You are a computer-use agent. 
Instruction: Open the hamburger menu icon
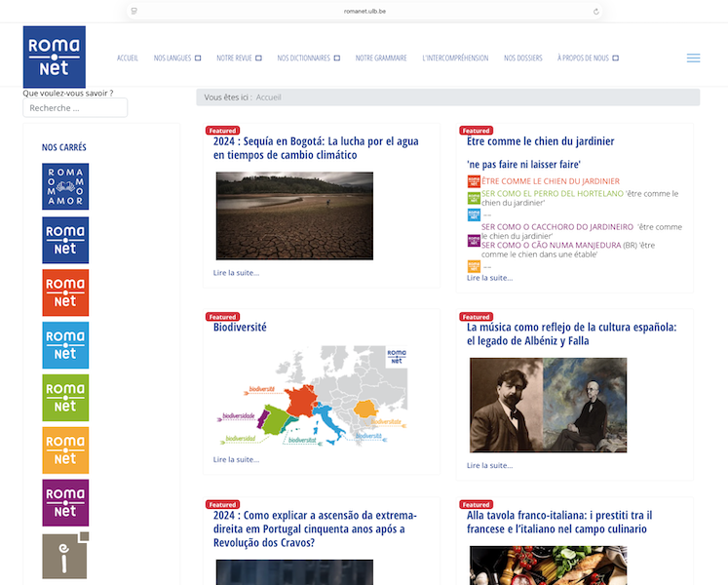(x=693, y=58)
